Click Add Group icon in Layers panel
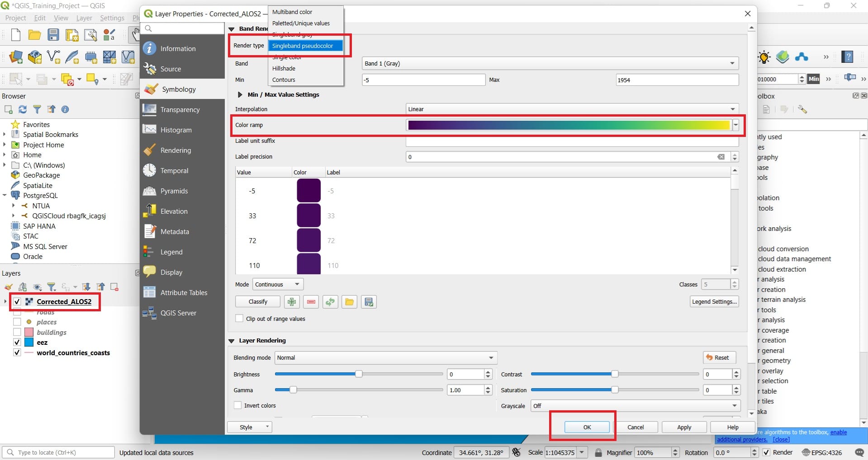Viewport: 868px width, 460px height. tap(23, 287)
